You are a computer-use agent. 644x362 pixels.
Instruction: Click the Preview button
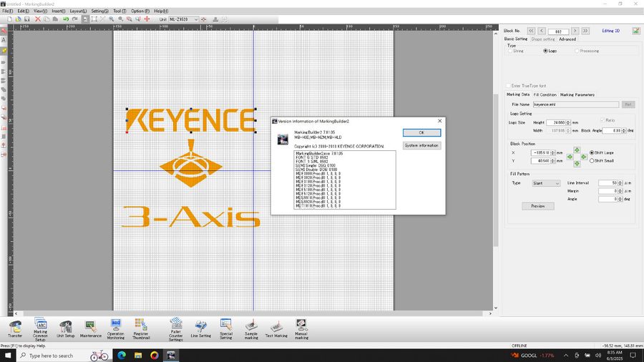tap(538, 206)
